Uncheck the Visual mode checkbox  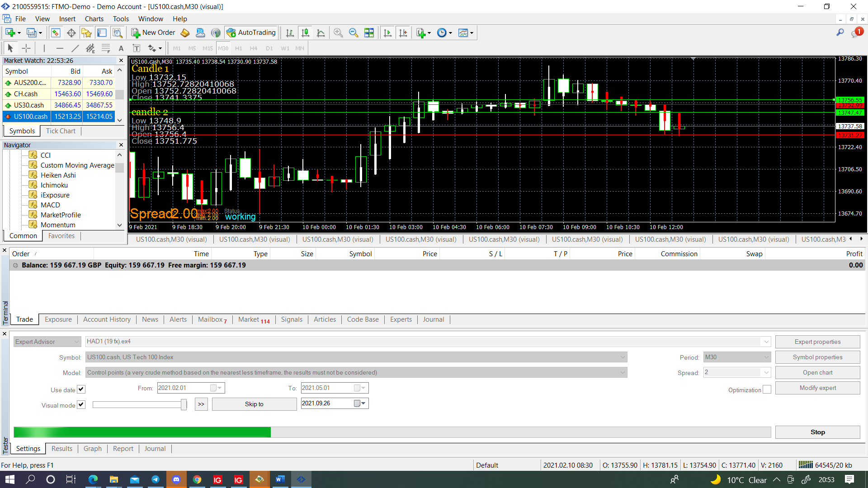tap(81, 404)
